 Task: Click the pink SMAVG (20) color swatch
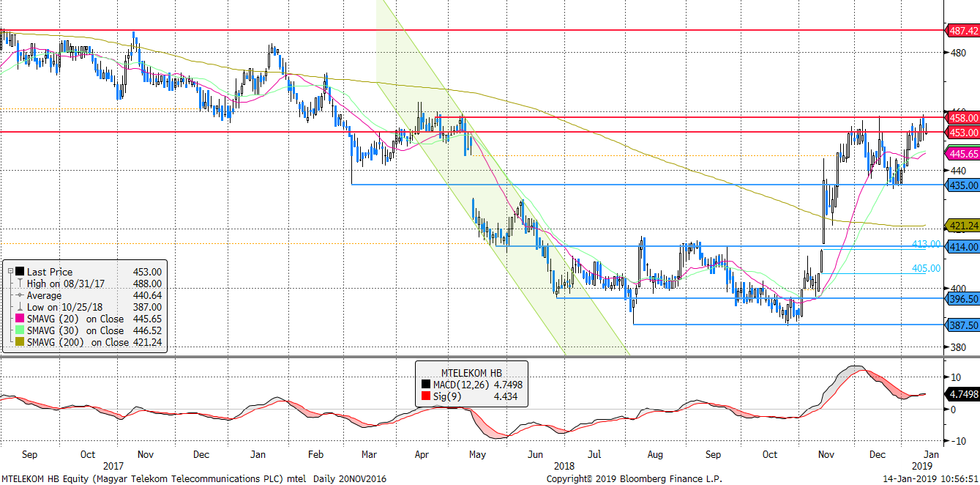20,319
